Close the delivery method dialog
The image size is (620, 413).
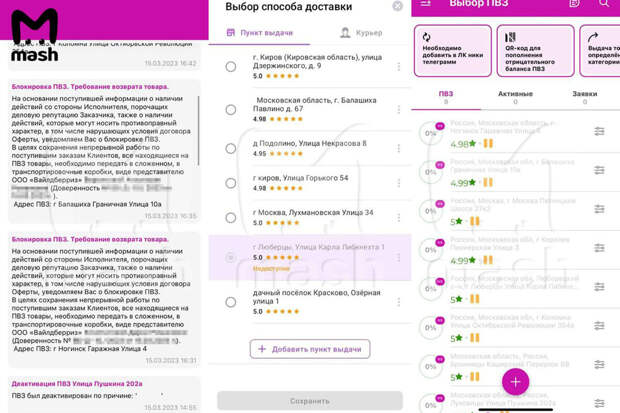pyautogui.click(x=398, y=7)
